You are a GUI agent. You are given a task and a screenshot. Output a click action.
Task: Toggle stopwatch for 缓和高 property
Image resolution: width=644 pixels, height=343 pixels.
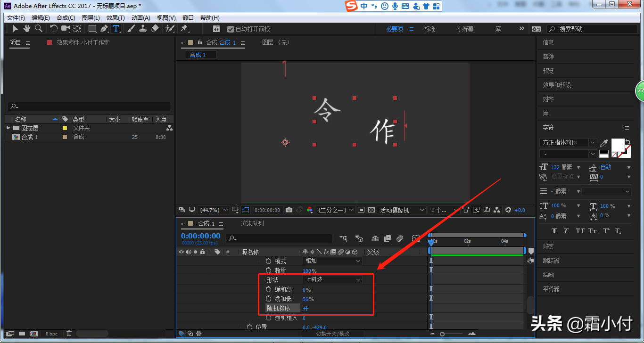[269, 289]
